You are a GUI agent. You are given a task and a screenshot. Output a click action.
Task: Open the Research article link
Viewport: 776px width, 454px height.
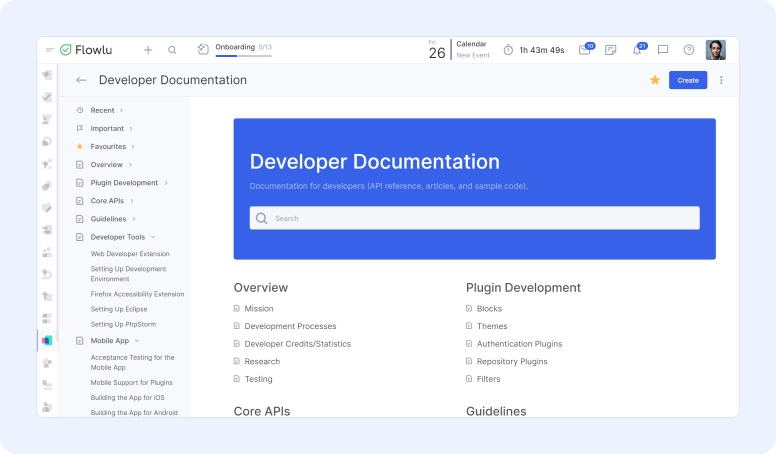click(262, 361)
